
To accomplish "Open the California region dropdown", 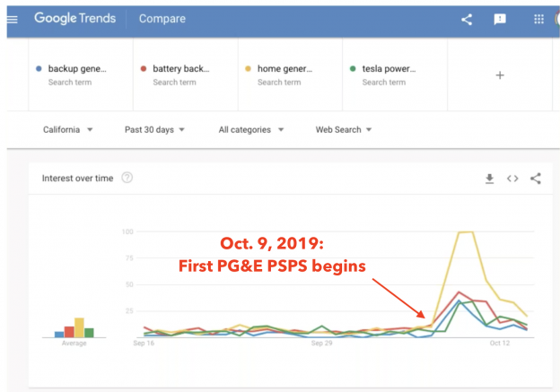I will (x=68, y=129).
